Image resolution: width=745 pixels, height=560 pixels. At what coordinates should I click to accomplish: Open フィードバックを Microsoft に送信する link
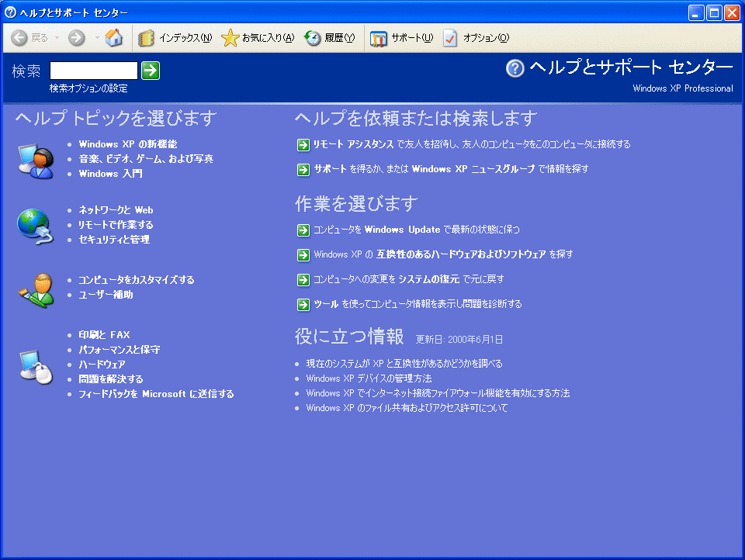coord(156,394)
